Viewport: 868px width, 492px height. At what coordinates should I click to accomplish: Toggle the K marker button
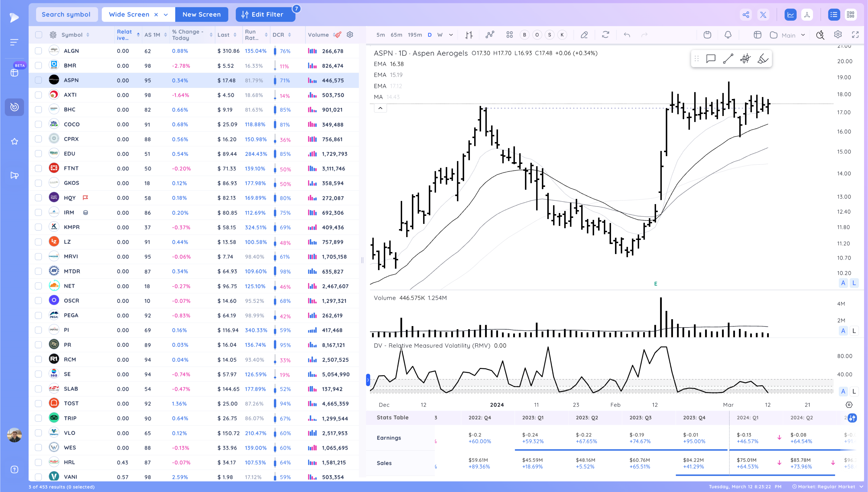pyautogui.click(x=562, y=35)
